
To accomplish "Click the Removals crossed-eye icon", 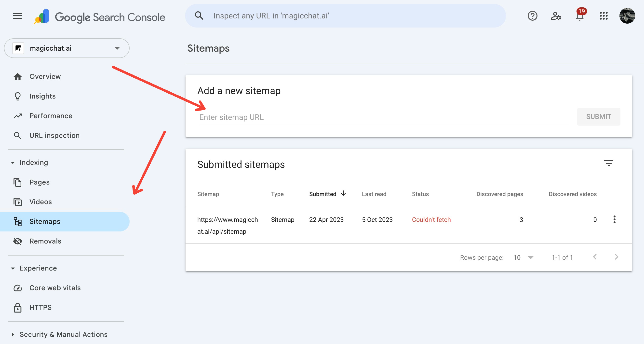I will pyautogui.click(x=17, y=241).
